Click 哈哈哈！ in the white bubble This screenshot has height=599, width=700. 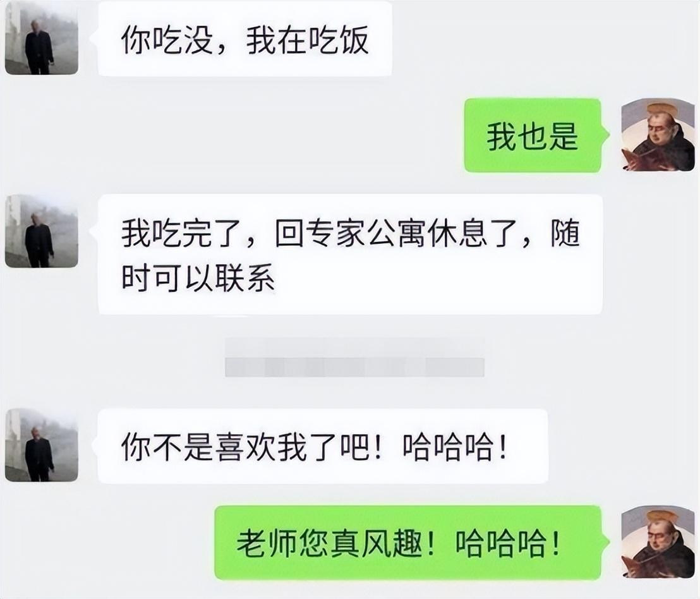click(x=455, y=447)
